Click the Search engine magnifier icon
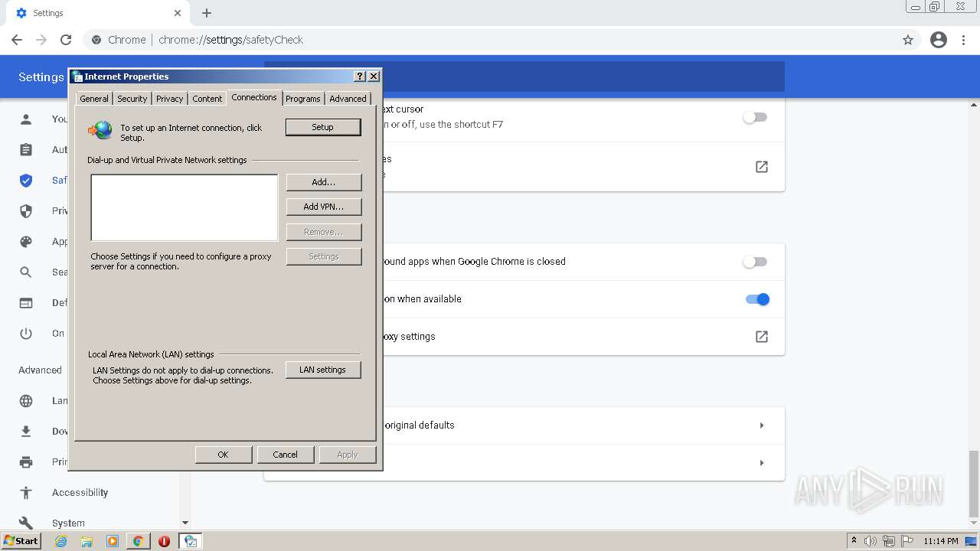Viewport: 980px width, 551px height. tap(26, 272)
